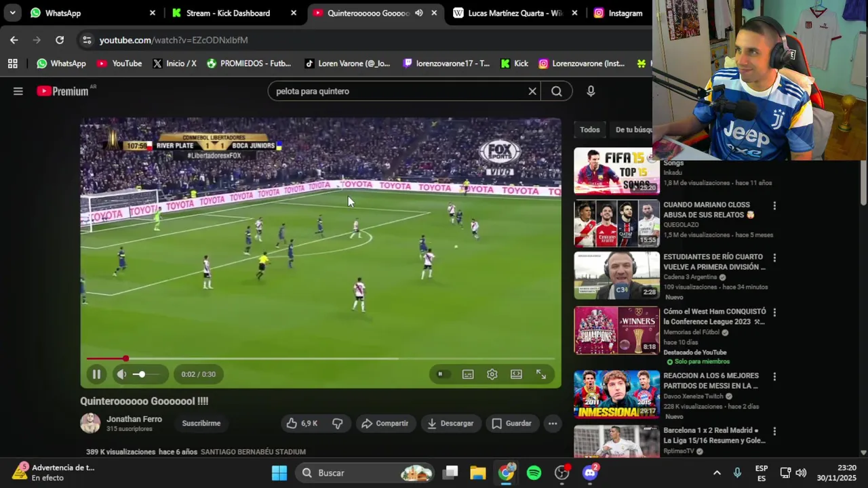868x488 pixels.
Task: Open YouTube guide hamburger menu
Action: click(18, 91)
